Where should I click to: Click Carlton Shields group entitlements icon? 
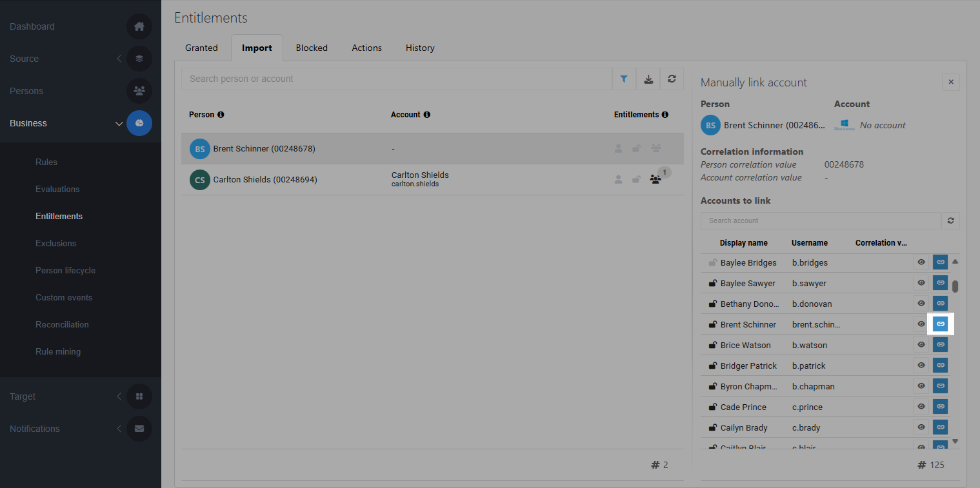tap(655, 180)
